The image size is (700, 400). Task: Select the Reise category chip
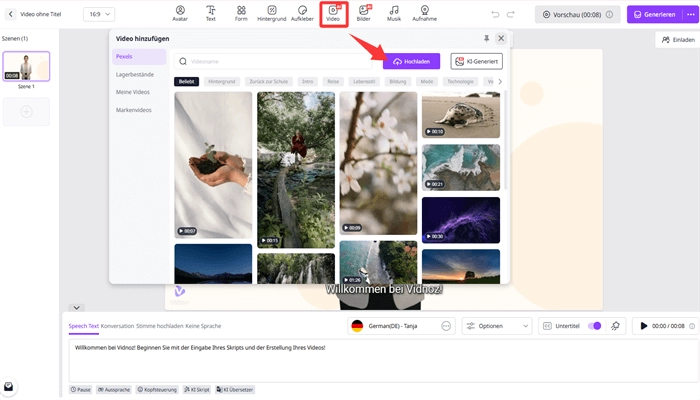pyautogui.click(x=333, y=82)
